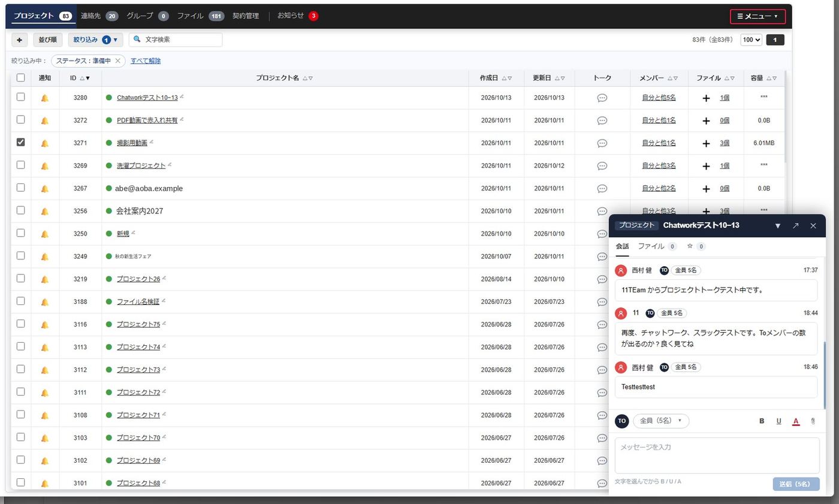Uncheck the checkbox for project 3271
839x504 pixels.
tap(21, 142)
